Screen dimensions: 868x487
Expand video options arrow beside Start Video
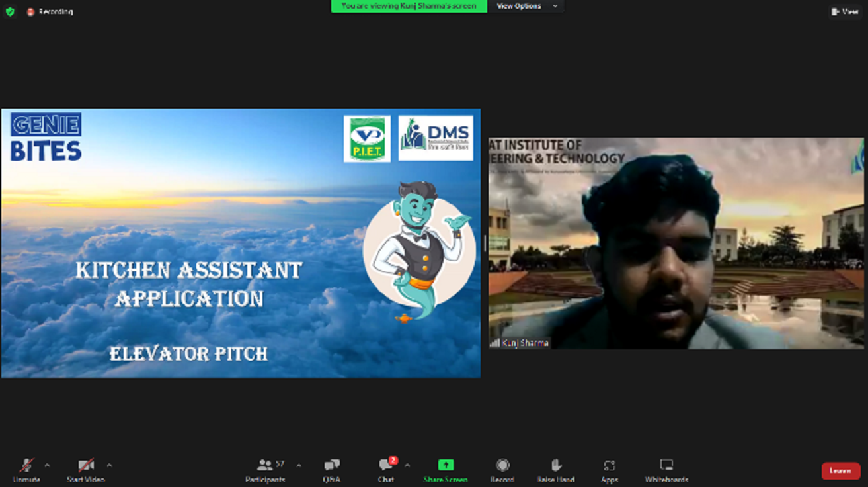pos(109,465)
